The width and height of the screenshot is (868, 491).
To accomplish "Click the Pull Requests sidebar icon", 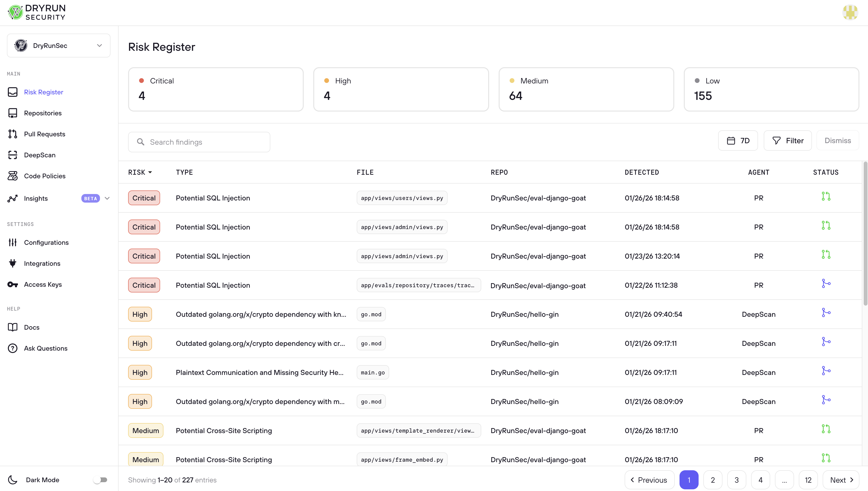I will [12, 134].
